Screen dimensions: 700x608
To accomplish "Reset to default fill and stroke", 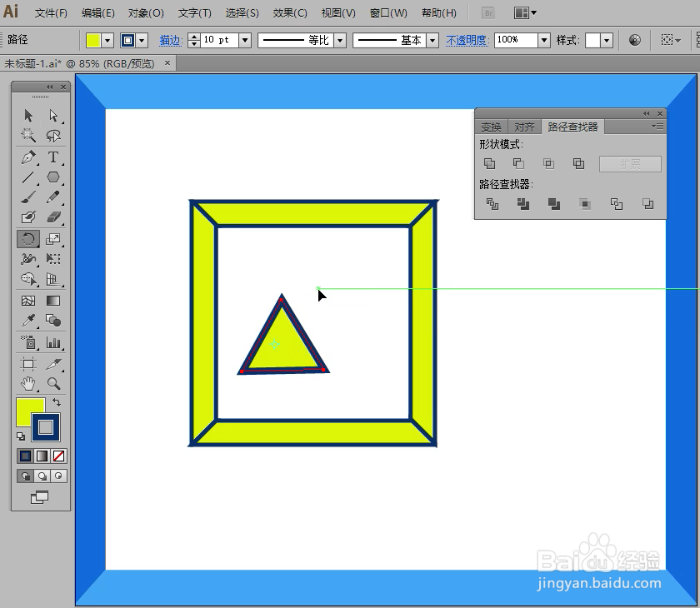I will (21, 436).
